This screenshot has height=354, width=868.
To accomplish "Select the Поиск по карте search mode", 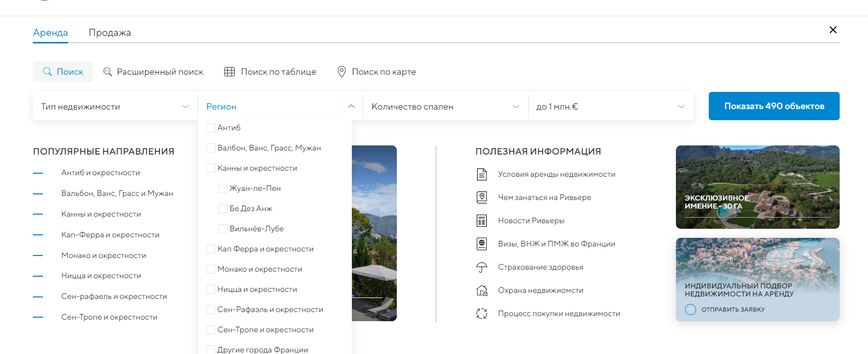I will pos(377,72).
